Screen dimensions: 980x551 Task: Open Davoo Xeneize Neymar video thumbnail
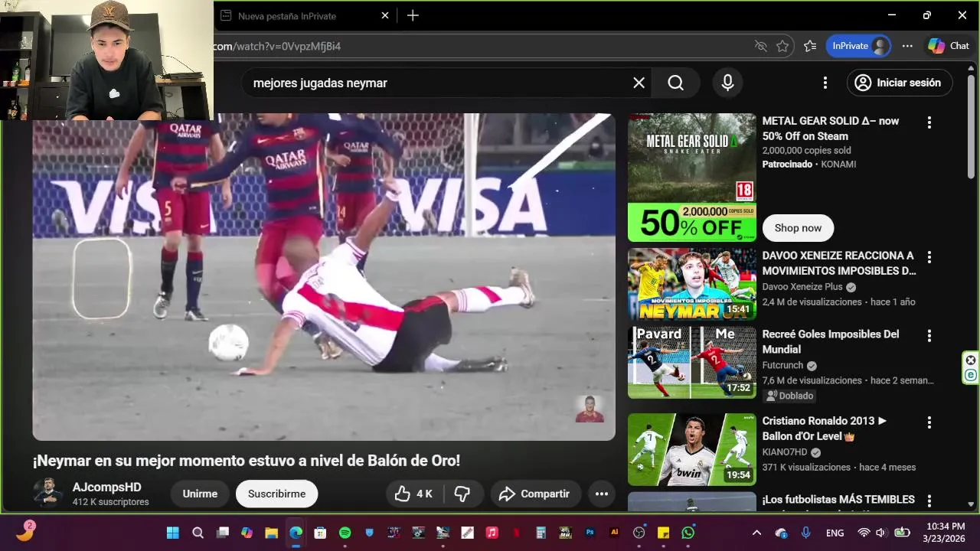pyautogui.click(x=692, y=284)
